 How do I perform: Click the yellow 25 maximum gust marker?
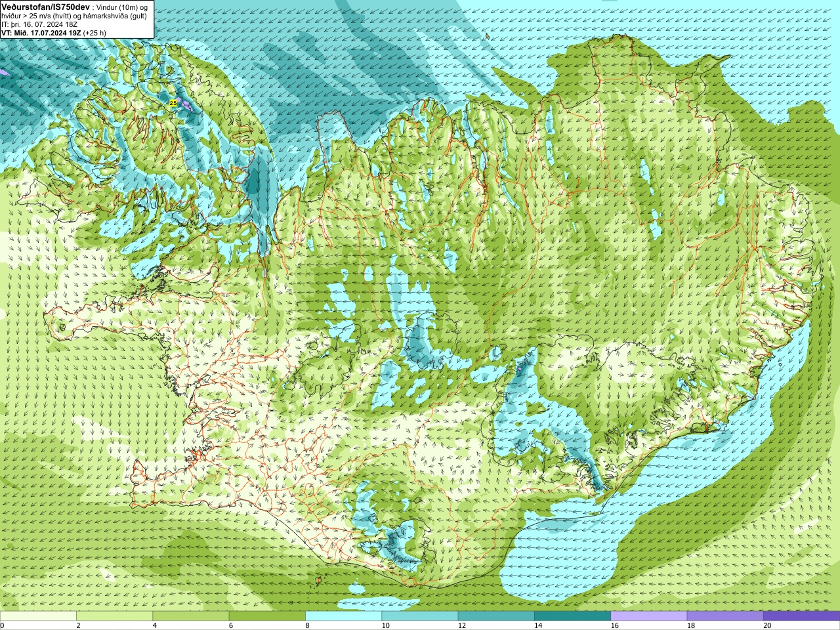pos(173,103)
